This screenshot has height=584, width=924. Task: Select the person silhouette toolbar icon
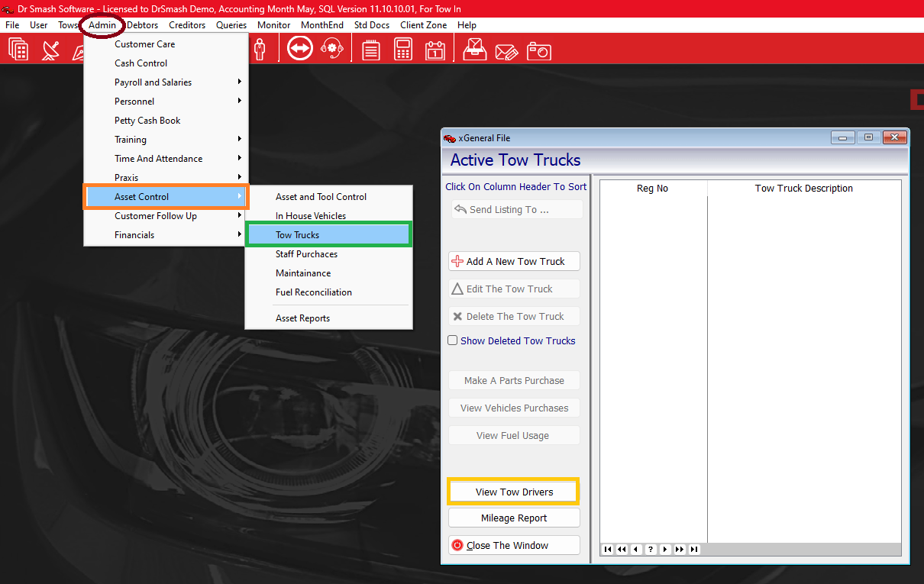pyautogui.click(x=261, y=47)
